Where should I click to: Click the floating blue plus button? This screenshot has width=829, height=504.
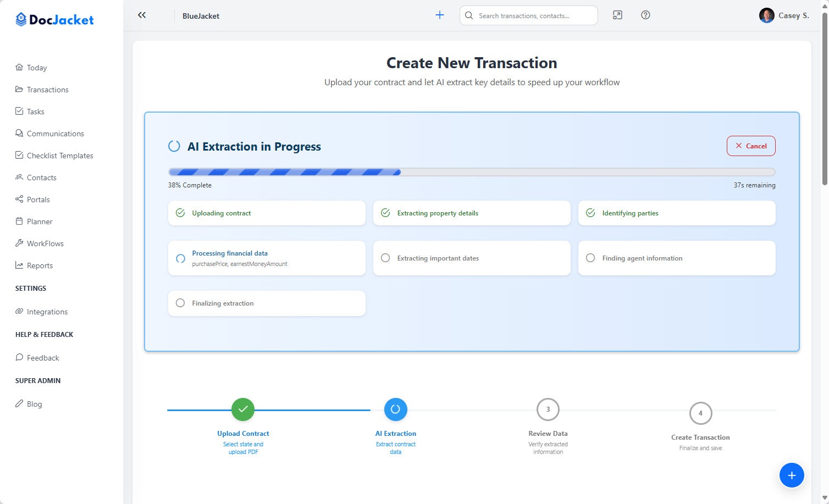coord(792,475)
